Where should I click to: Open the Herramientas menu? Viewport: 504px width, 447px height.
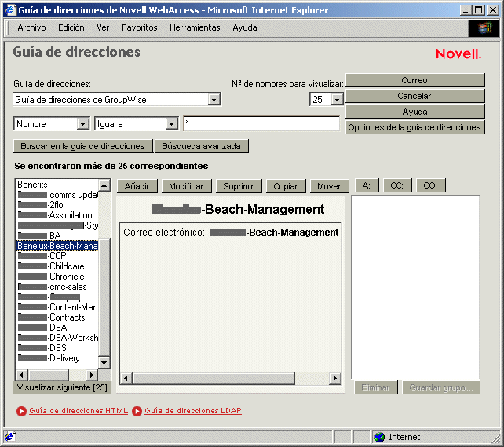point(195,27)
